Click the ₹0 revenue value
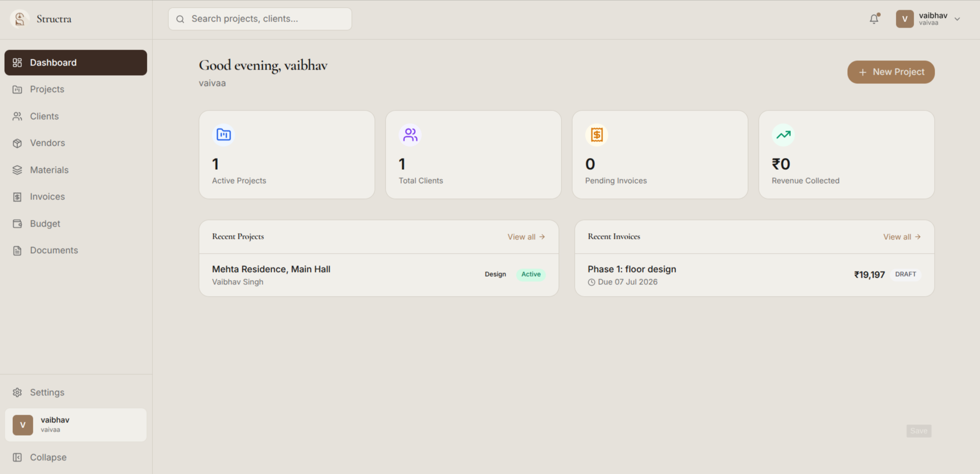The height and width of the screenshot is (474, 980). point(781,164)
